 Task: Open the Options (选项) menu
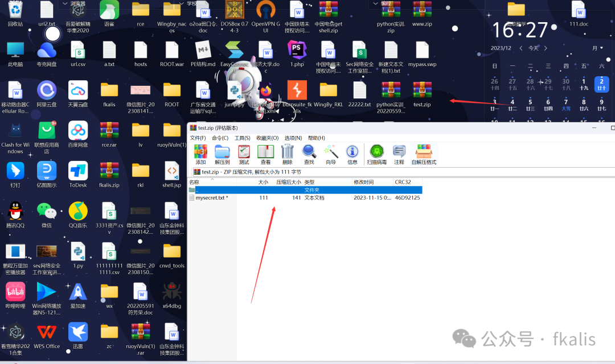(293, 138)
